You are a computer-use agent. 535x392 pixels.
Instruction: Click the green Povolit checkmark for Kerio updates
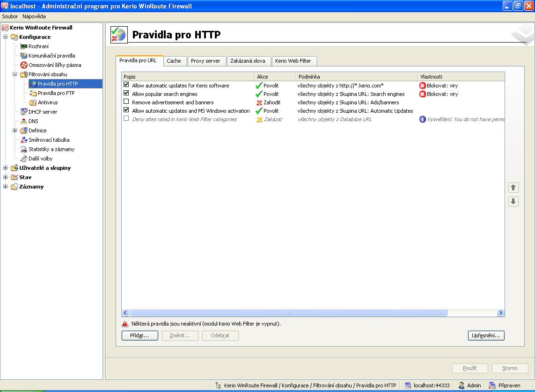coord(259,86)
